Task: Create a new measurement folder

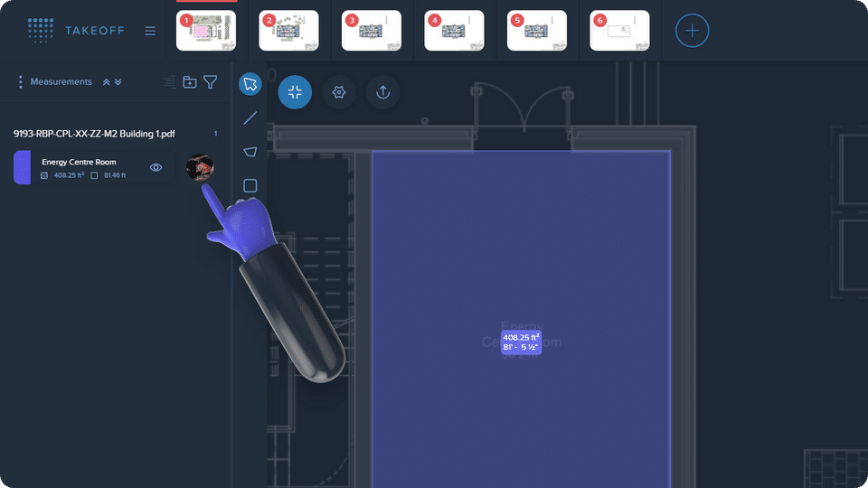Action: [x=190, y=82]
